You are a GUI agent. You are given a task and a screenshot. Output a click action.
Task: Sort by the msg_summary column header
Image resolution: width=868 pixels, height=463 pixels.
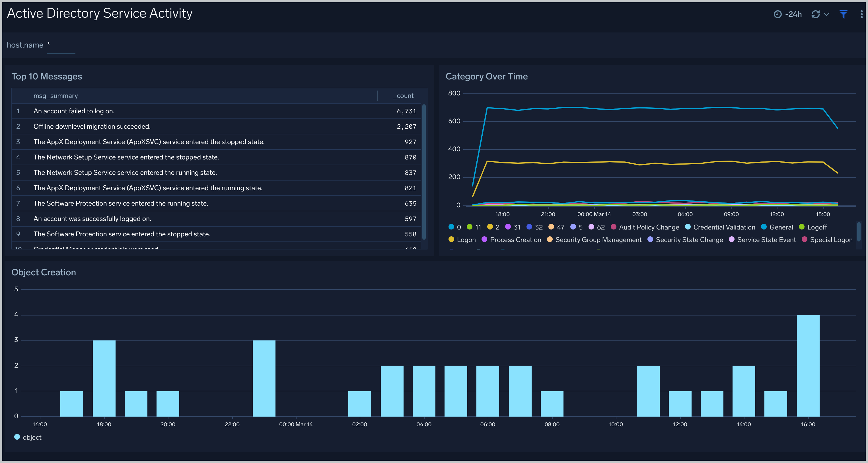pos(55,96)
